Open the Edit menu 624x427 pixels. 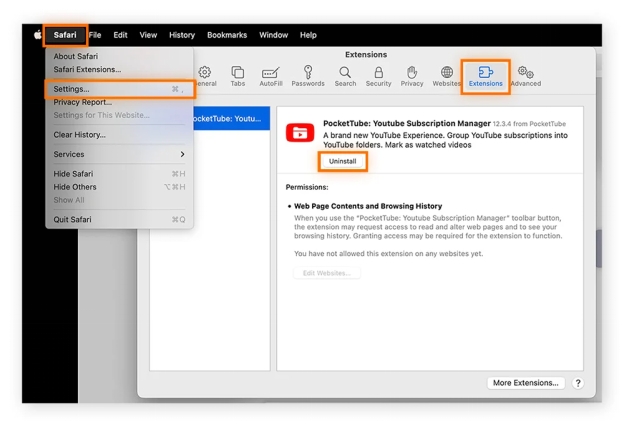click(x=120, y=35)
